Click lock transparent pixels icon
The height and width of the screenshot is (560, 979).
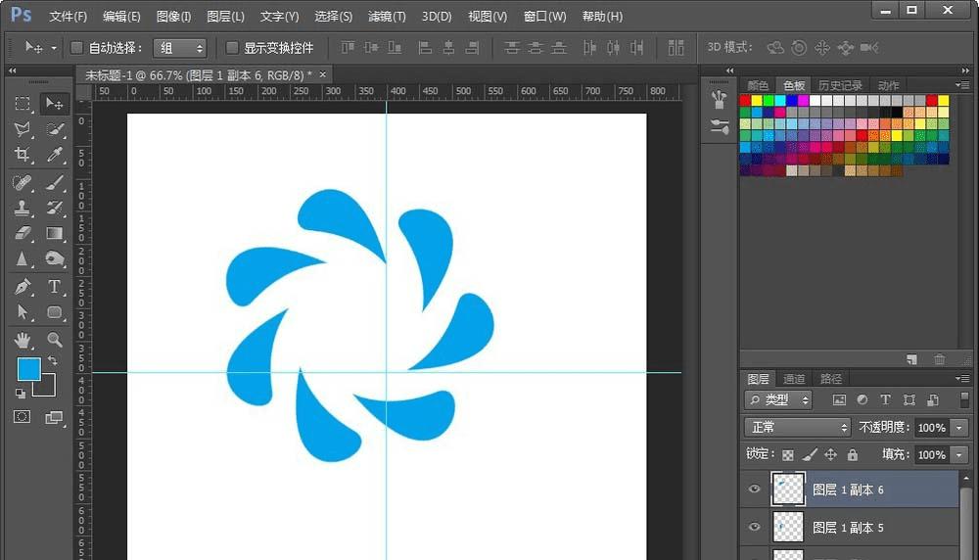pyautogui.click(x=788, y=455)
